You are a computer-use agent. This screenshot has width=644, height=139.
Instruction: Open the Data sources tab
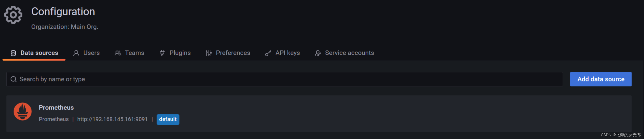[x=34, y=53]
